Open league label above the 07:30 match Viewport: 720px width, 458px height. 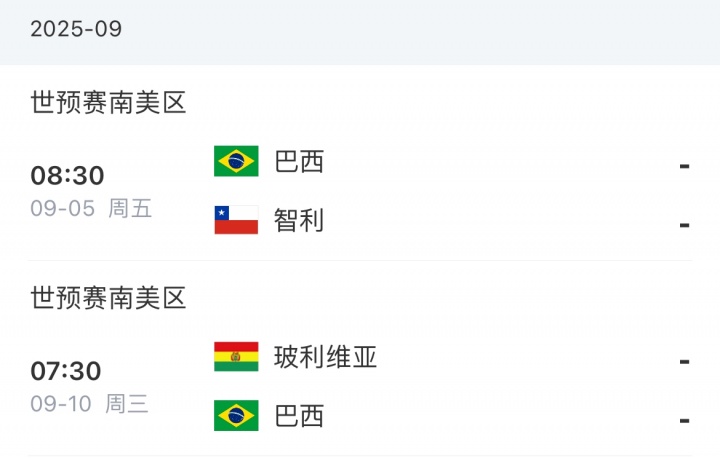click(108, 298)
